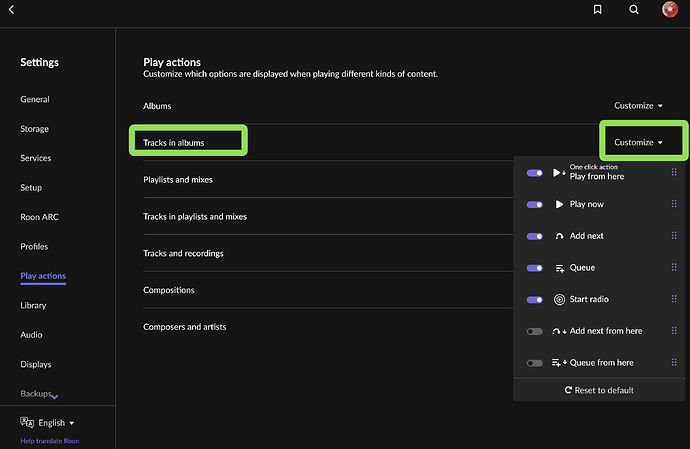The image size is (690, 449).
Task: Toggle the Queue action switch
Action: tap(534, 268)
